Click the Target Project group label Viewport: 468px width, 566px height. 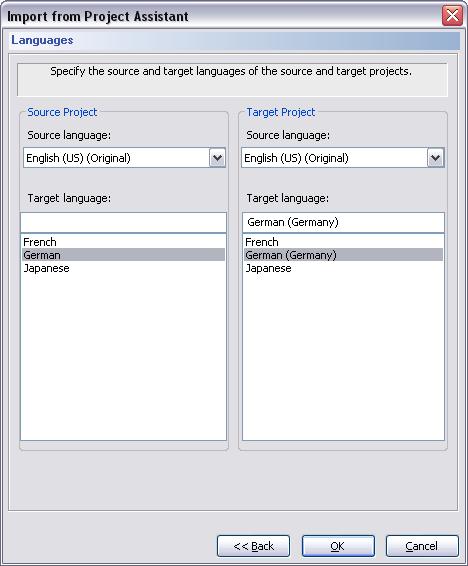[x=281, y=112]
